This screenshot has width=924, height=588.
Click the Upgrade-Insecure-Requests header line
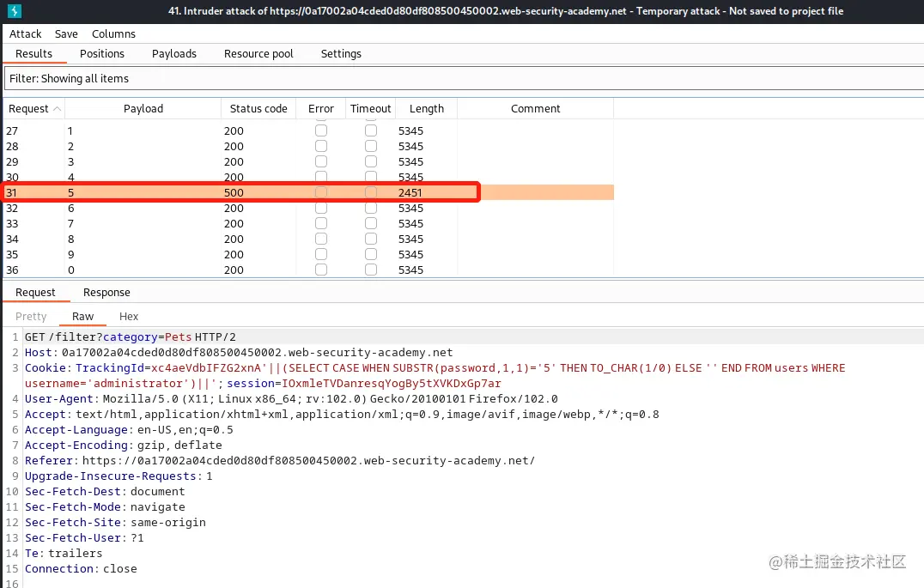click(x=119, y=476)
